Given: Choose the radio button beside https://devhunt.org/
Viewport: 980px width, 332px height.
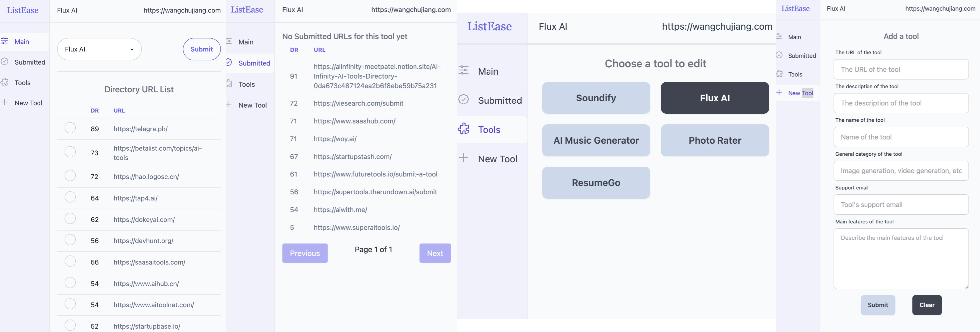Looking at the screenshot, I should (x=70, y=240).
